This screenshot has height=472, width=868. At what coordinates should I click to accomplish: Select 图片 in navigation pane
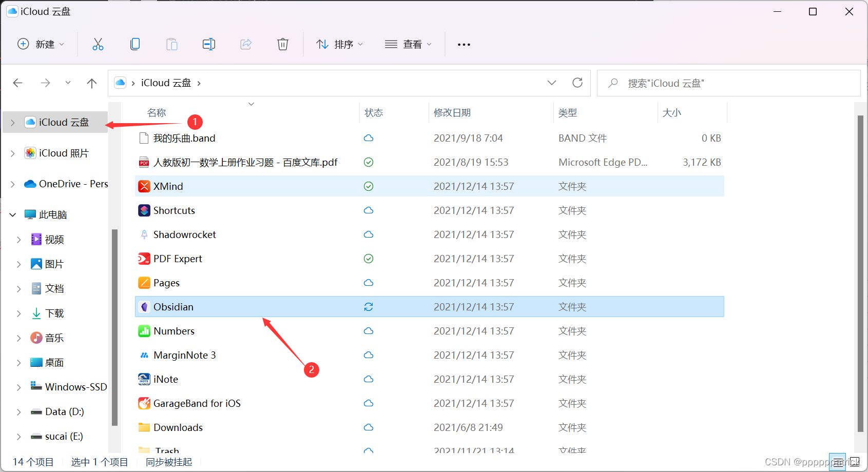pyautogui.click(x=54, y=264)
